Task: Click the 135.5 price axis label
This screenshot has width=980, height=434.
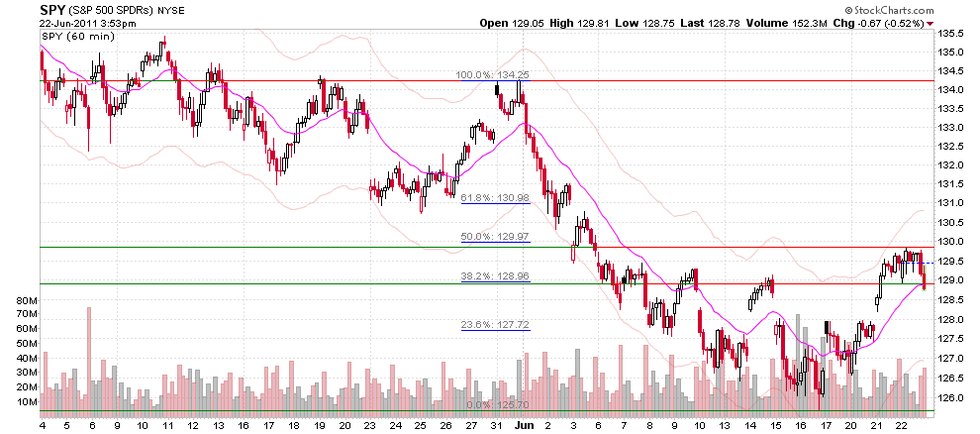Action: pyautogui.click(x=949, y=33)
